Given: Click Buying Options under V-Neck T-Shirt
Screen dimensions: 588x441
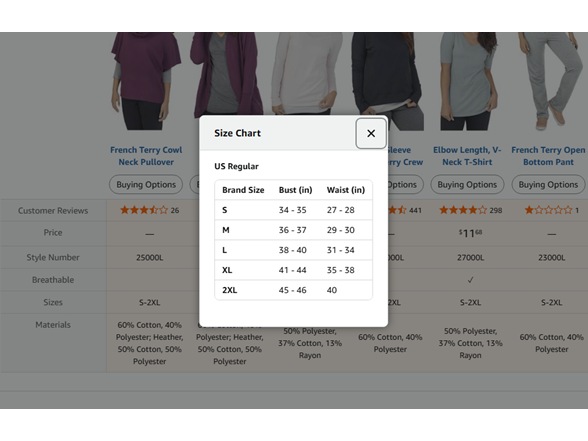Looking at the screenshot, I should point(467,184).
